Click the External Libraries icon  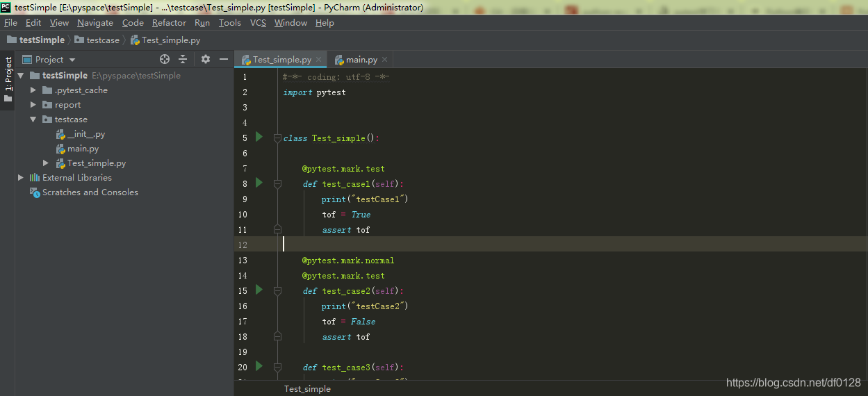[x=35, y=178]
